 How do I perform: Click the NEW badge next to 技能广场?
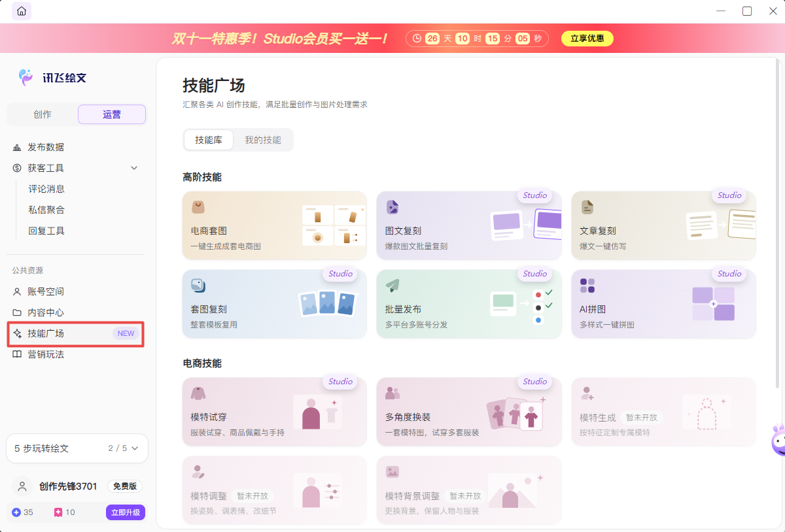pyautogui.click(x=126, y=333)
